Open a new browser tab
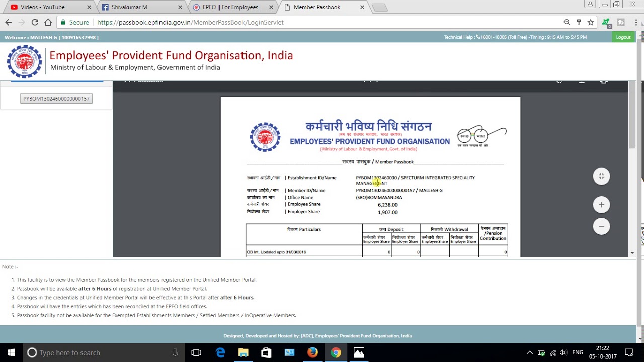The height and width of the screenshot is (362, 644). pos(379,7)
